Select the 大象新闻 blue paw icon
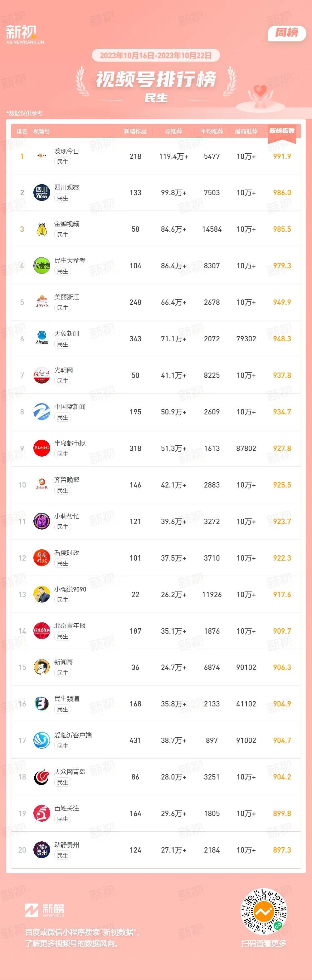 [42, 339]
